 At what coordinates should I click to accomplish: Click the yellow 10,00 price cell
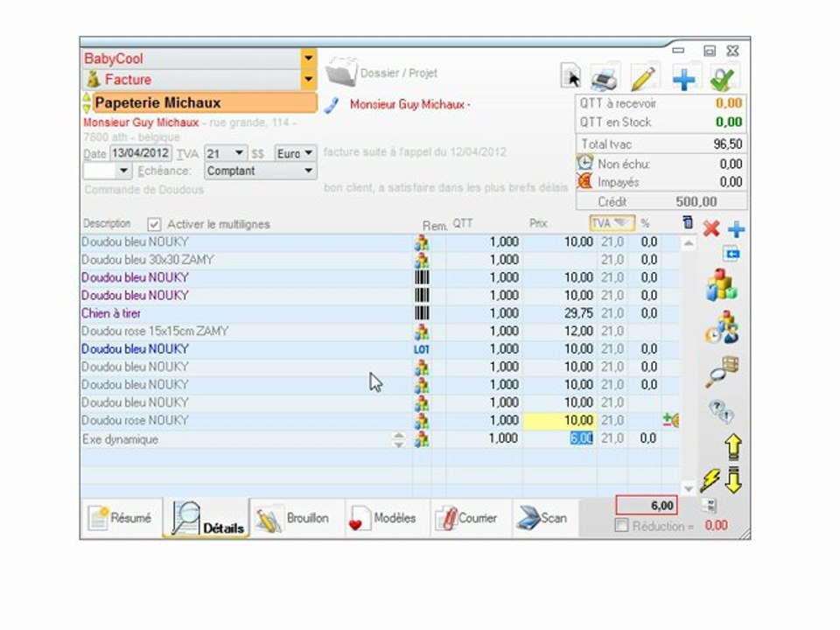pyautogui.click(x=559, y=421)
